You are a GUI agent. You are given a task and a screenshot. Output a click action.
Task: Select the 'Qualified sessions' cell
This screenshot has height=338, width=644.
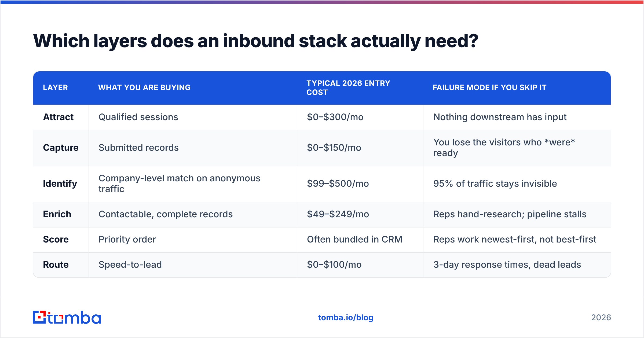193,117
